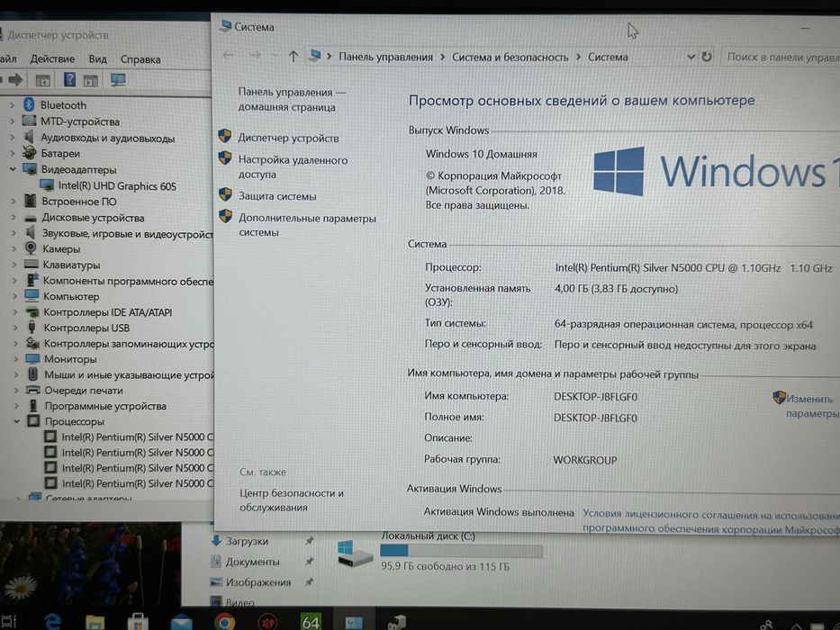Viewport: 840px width, 630px height.
Task: Click the scan for hardware monitor toolbar icon
Action: pos(118,80)
